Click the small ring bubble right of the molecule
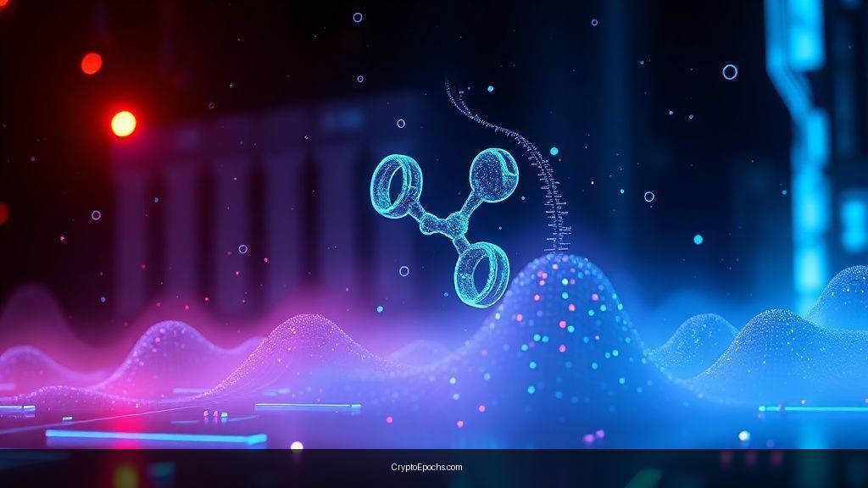Image resolution: width=868 pixels, height=488 pixels. click(648, 197)
